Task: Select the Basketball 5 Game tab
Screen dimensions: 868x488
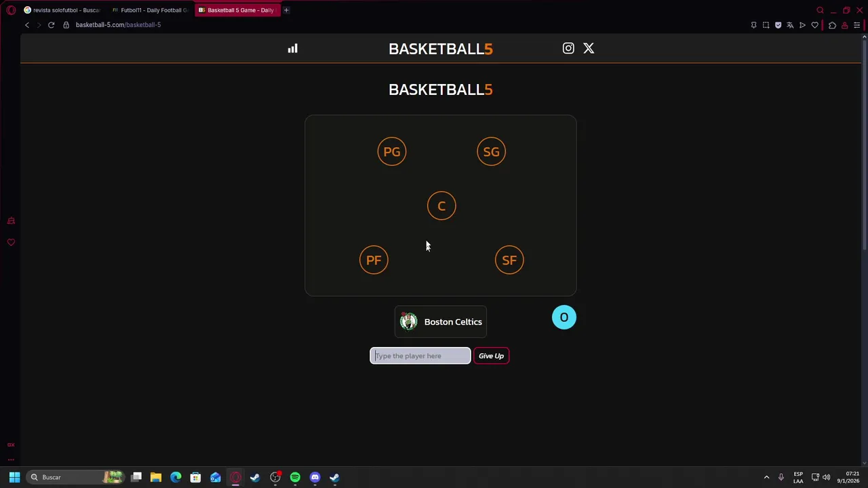Action: click(237, 10)
